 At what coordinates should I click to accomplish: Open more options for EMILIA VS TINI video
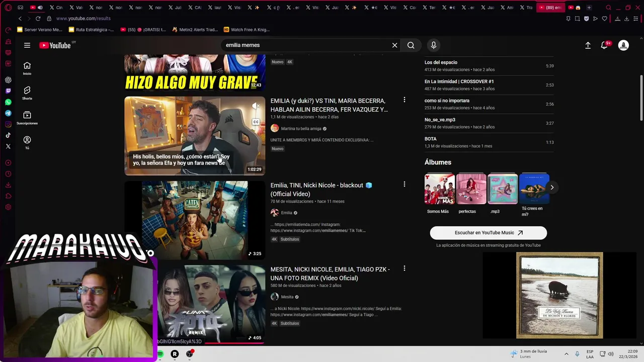[404, 100]
